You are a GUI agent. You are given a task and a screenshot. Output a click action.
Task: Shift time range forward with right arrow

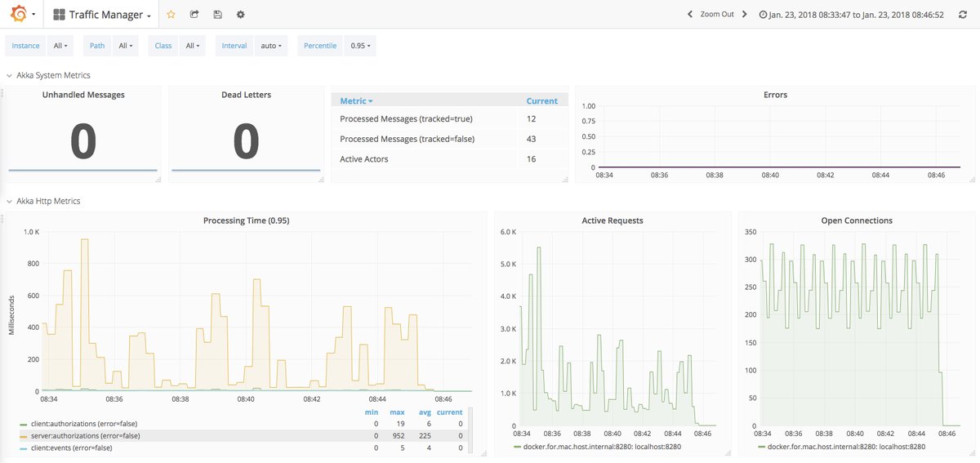pos(744,15)
